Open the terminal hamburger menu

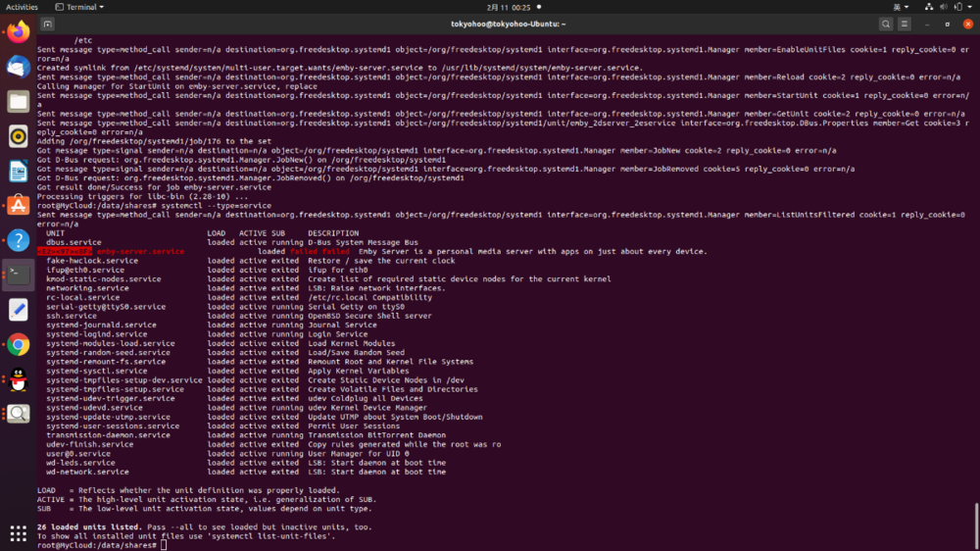click(905, 24)
